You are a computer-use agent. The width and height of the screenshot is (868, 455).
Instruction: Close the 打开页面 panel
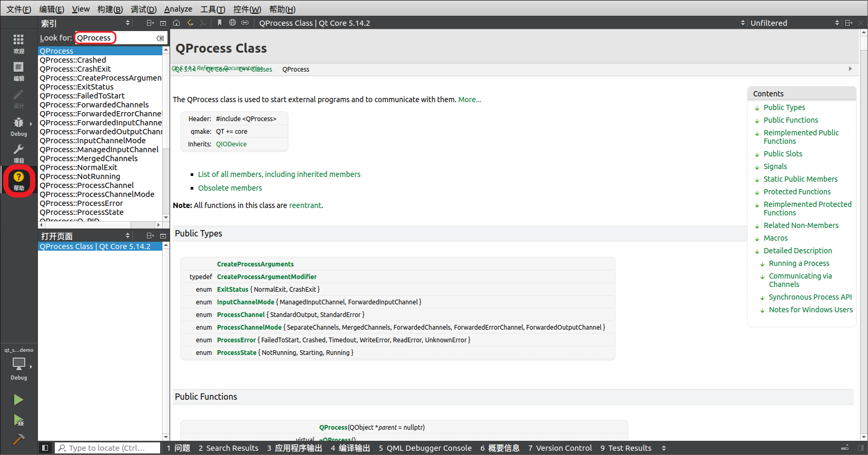(x=163, y=236)
